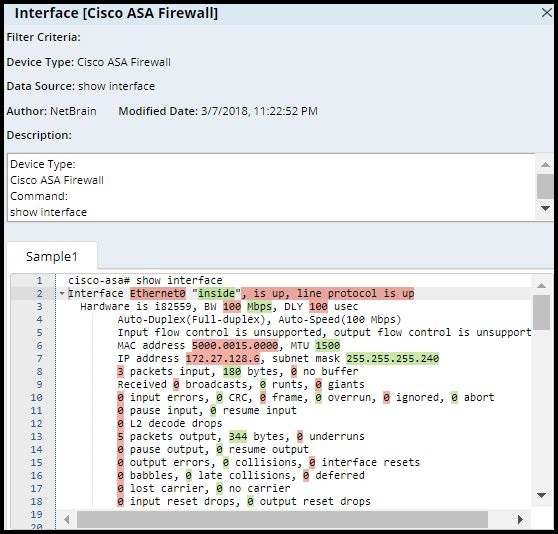This screenshot has width=558, height=534.
Task: Select MAC address 5000.0015.0000
Action: tap(235, 345)
